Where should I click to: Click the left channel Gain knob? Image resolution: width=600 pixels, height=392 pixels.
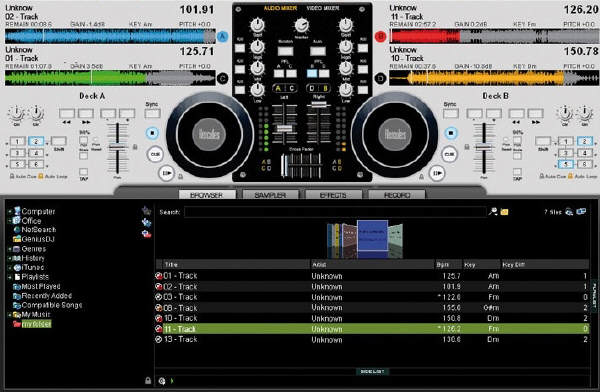point(258,26)
